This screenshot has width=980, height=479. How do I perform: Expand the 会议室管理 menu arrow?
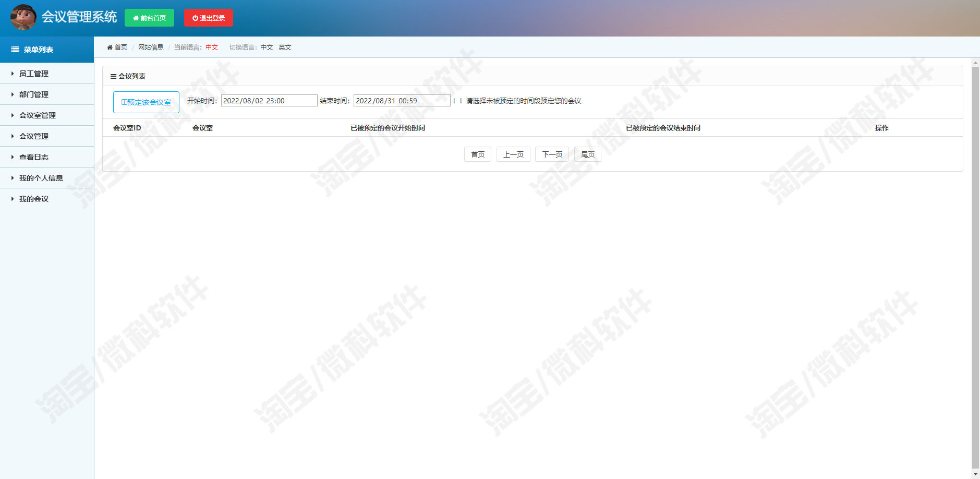tap(13, 115)
